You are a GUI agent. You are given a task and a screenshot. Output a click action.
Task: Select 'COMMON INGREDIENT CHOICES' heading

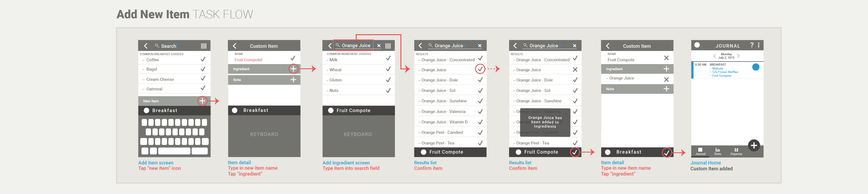point(349,54)
